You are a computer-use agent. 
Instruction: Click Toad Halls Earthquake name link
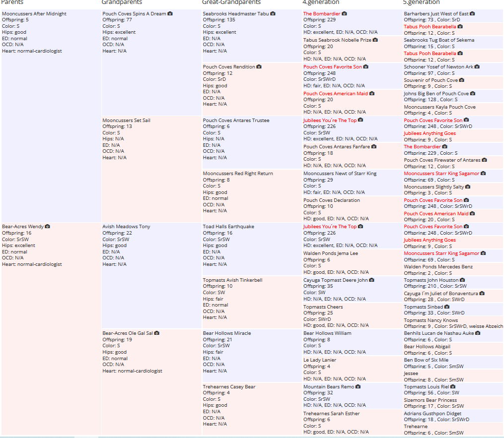click(228, 227)
